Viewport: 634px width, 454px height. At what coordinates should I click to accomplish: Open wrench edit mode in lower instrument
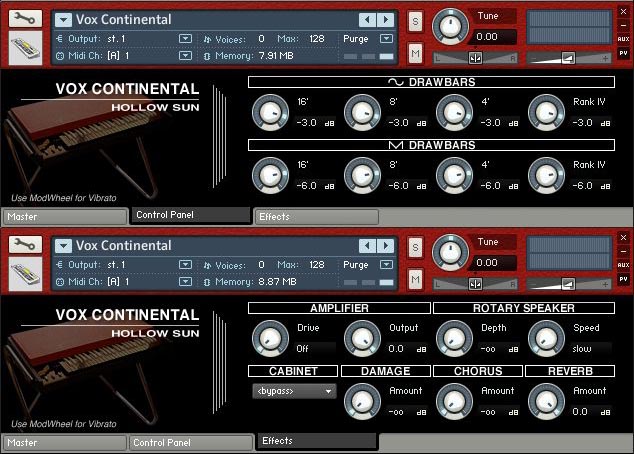tap(25, 245)
